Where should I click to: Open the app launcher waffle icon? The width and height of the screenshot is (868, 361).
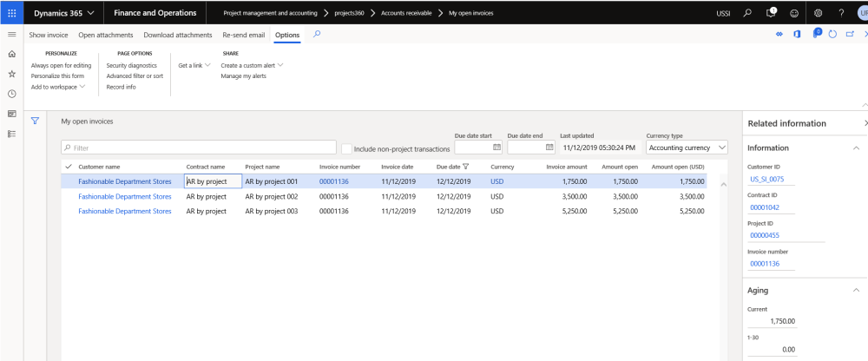click(11, 13)
